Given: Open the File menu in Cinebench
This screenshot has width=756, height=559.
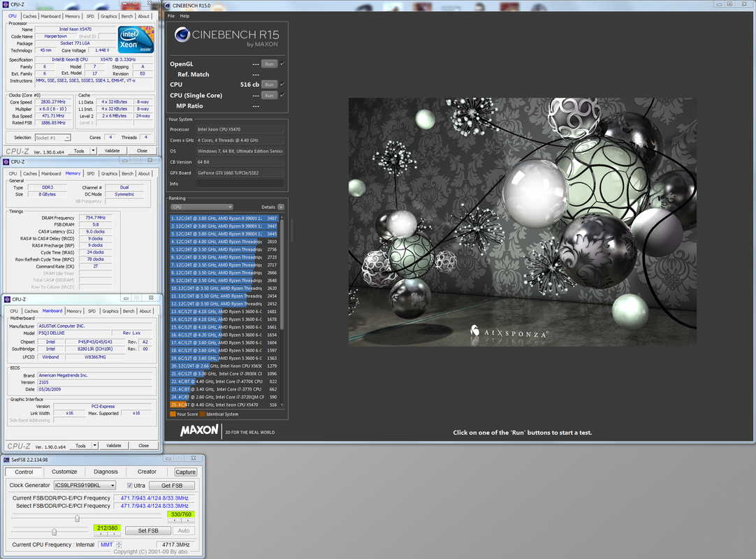Looking at the screenshot, I should click(x=171, y=15).
